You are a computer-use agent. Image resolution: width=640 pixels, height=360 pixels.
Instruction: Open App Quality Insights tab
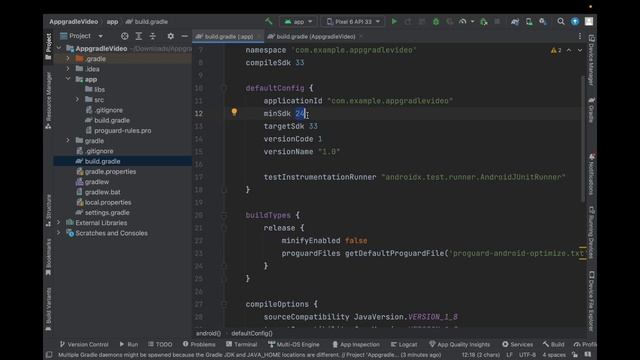459,344
